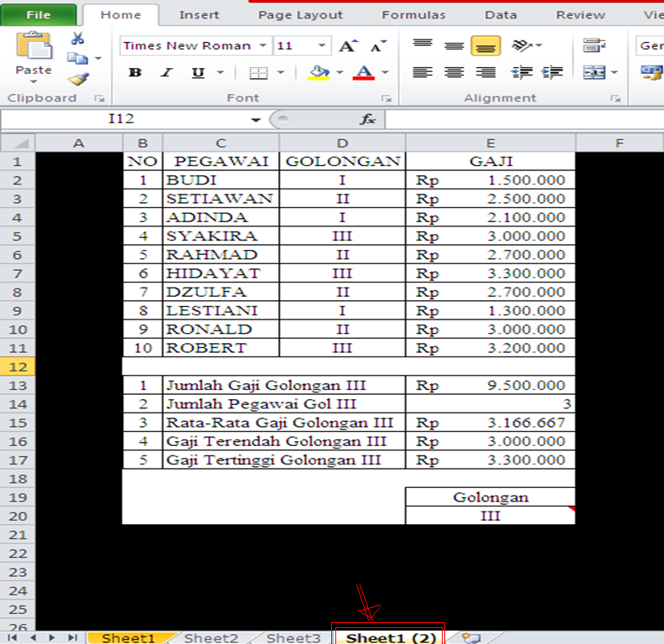Switch to the Page Layout tab
This screenshot has width=664, height=644.
[x=300, y=15]
